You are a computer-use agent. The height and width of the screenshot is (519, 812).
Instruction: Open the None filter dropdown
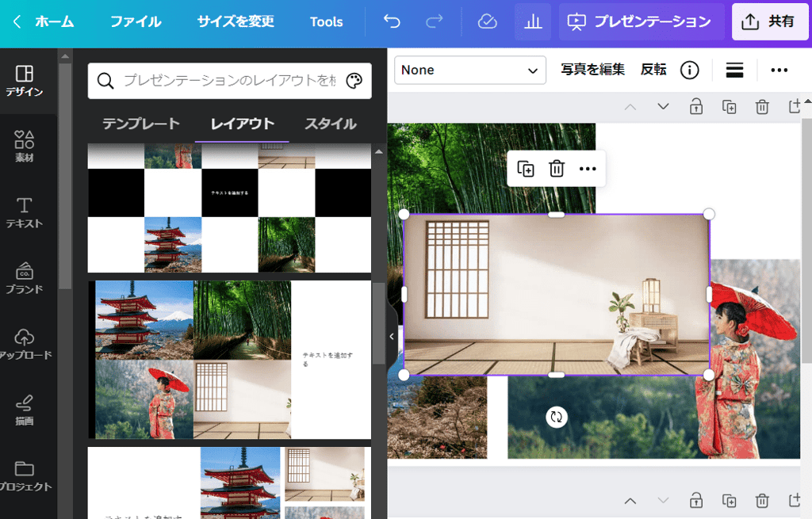tap(470, 70)
